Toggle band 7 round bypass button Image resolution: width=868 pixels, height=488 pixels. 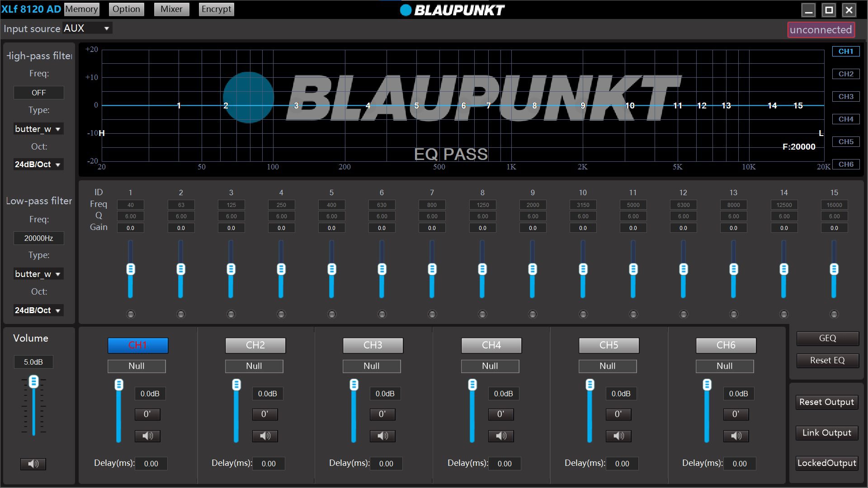click(432, 314)
